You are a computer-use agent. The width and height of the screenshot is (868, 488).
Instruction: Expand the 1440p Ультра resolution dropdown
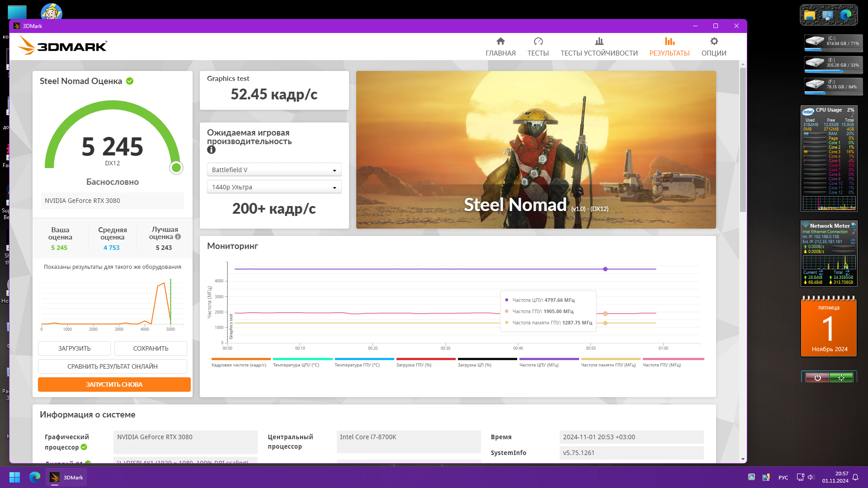(274, 187)
